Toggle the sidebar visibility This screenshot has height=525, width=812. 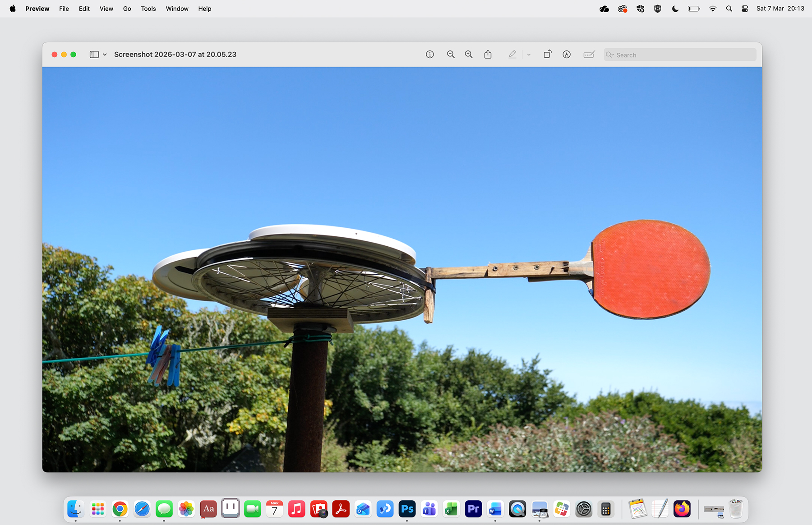(94, 54)
